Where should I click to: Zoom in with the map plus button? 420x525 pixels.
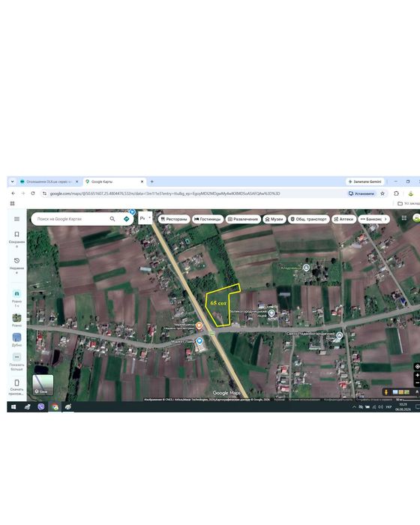417,375
